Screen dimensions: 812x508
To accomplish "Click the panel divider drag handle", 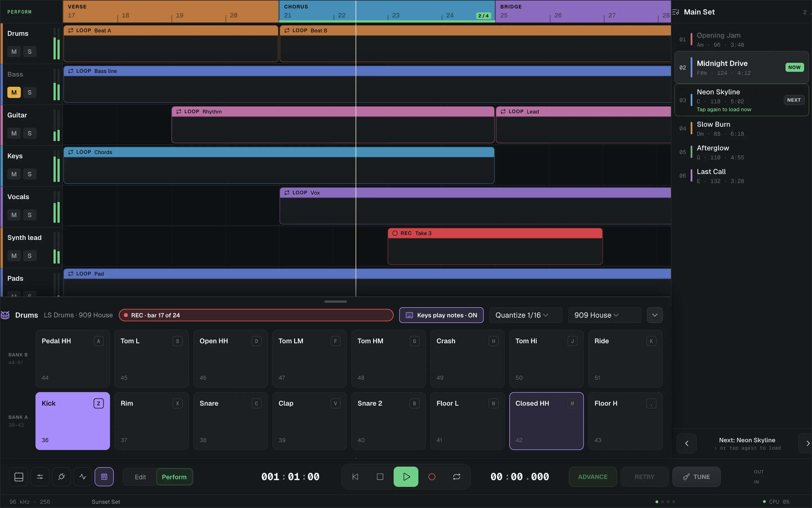I will pyautogui.click(x=335, y=302).
